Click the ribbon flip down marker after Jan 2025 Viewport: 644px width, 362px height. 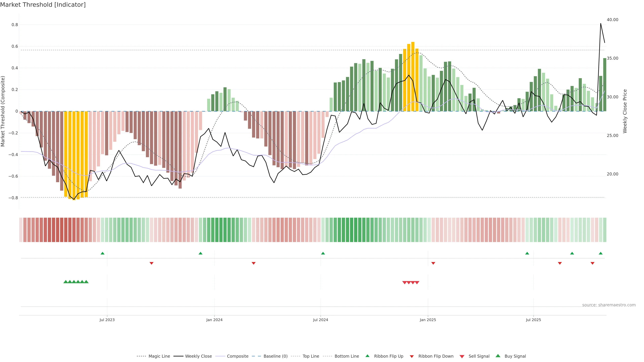click(x=433, y=263)
